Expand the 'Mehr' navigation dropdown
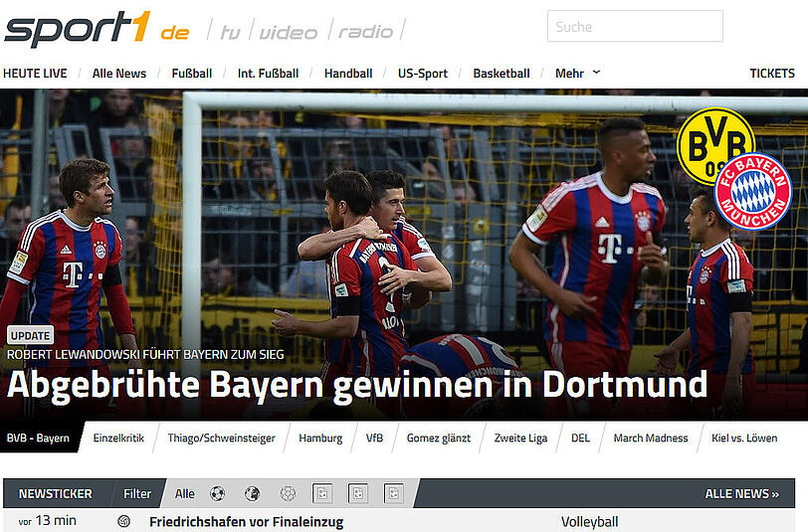The image size is (808, 532). point(577,73)
